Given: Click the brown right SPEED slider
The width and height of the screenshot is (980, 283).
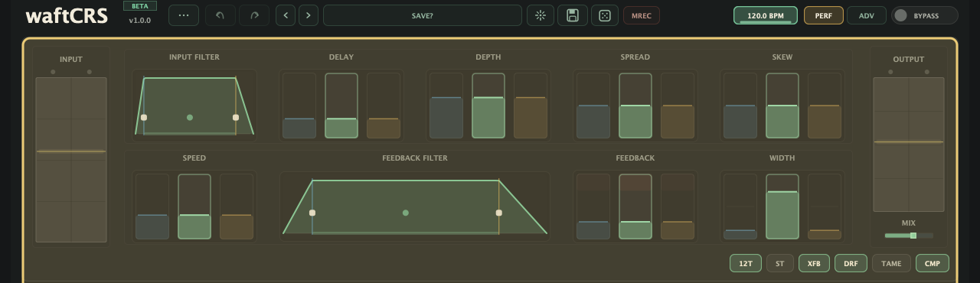Looking at the screenshot, I should (237, 207).
